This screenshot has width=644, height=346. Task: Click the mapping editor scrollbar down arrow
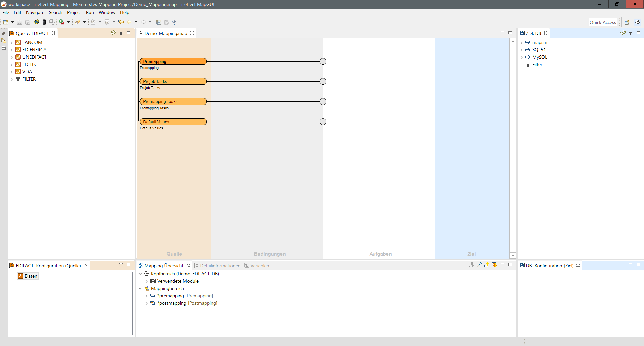pos(513,255)
